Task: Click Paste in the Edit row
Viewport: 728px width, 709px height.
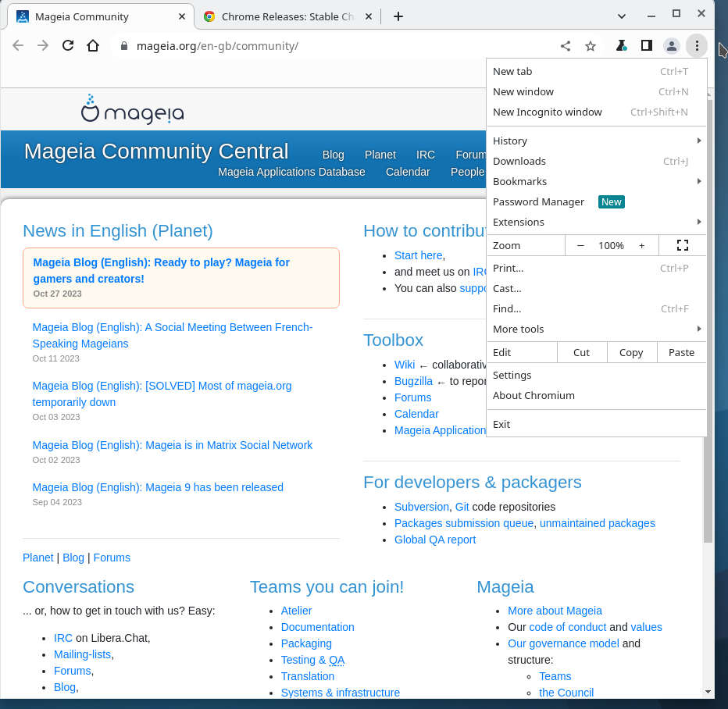Action: pos(682,353)
